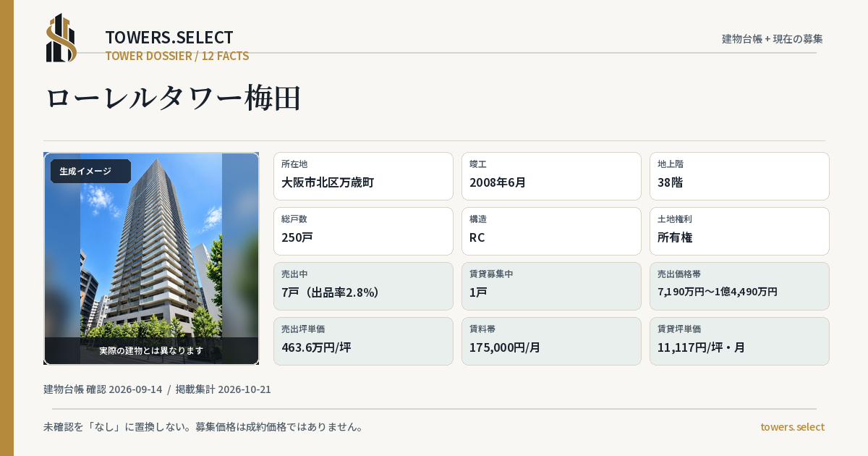Click the caption 実際の建物とは異なります

click(151, 350)
